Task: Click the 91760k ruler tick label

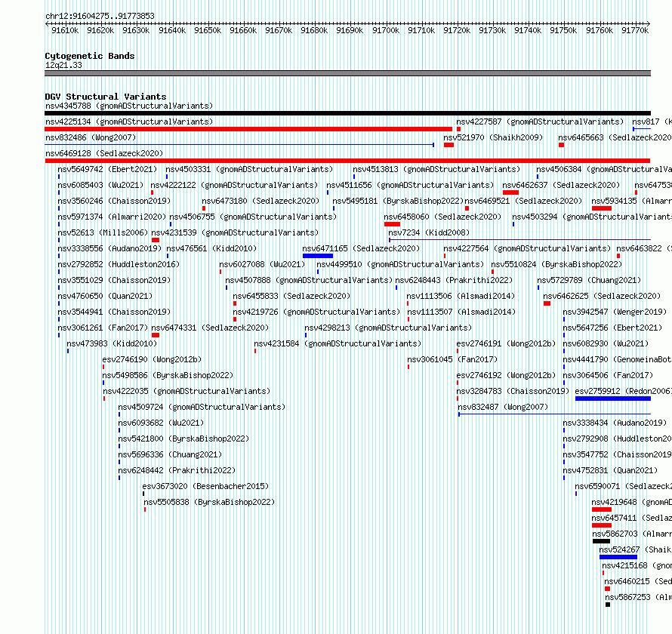Action: click(600, 30)
